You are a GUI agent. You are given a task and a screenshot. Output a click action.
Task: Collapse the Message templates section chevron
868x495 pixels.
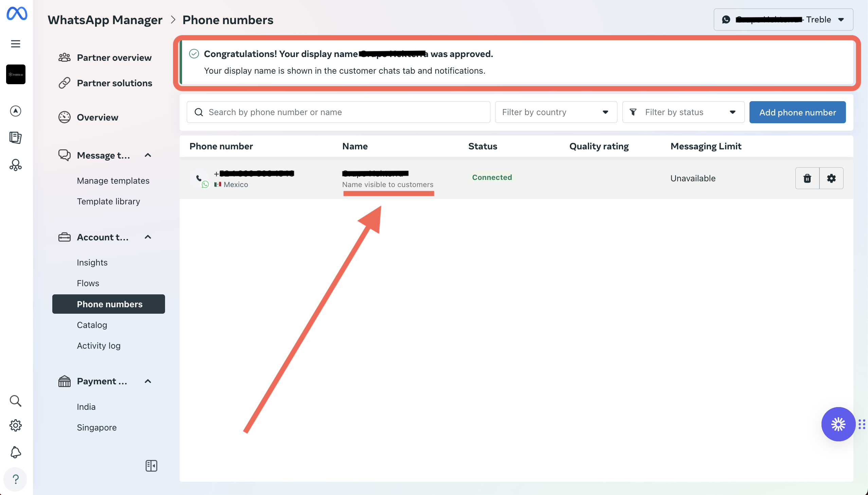point(148,155)
